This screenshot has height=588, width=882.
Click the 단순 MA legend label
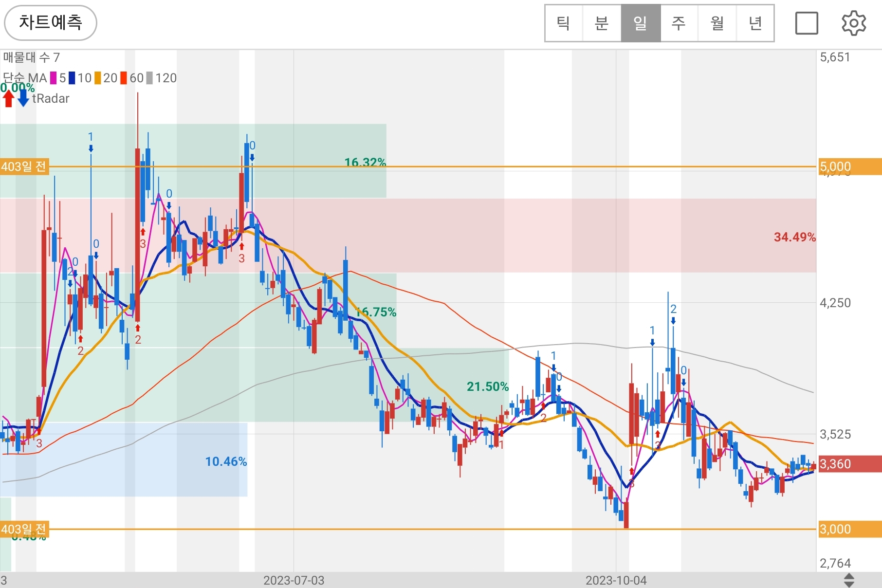pos(24,78)
